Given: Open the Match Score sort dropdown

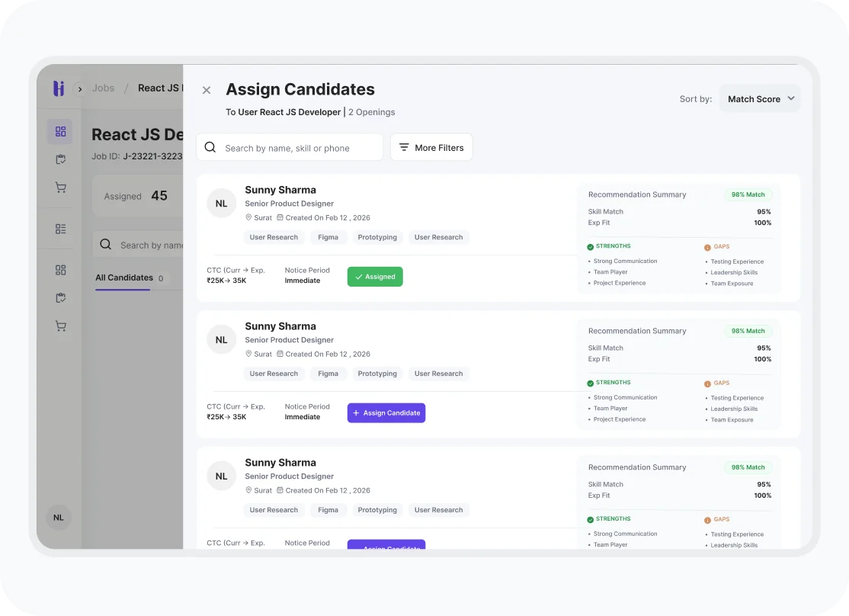Looking at the screenshot, I should pyautogui.click(x=760, y=99).
